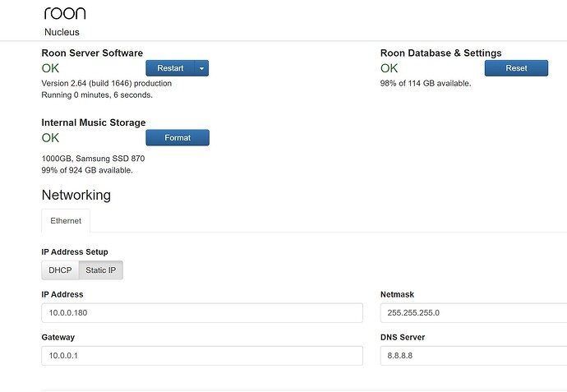Format the Internal Music Storage

coord(177,138)
